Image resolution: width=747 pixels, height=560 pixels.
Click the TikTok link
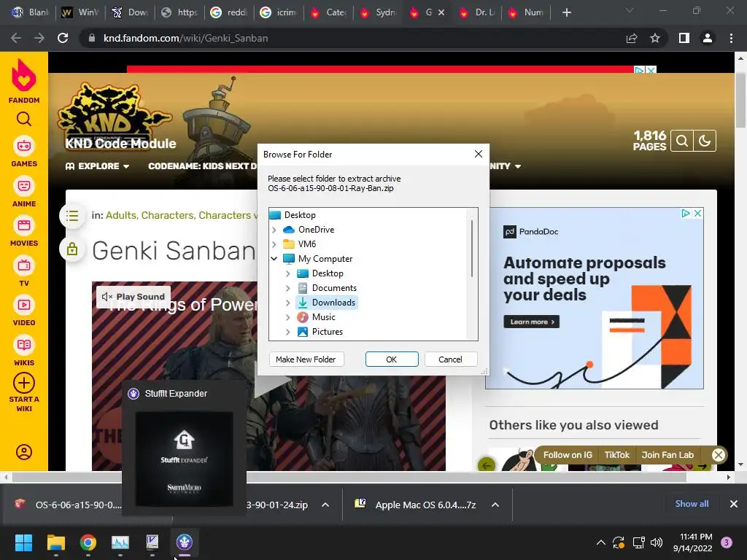[x=617, y=455]
